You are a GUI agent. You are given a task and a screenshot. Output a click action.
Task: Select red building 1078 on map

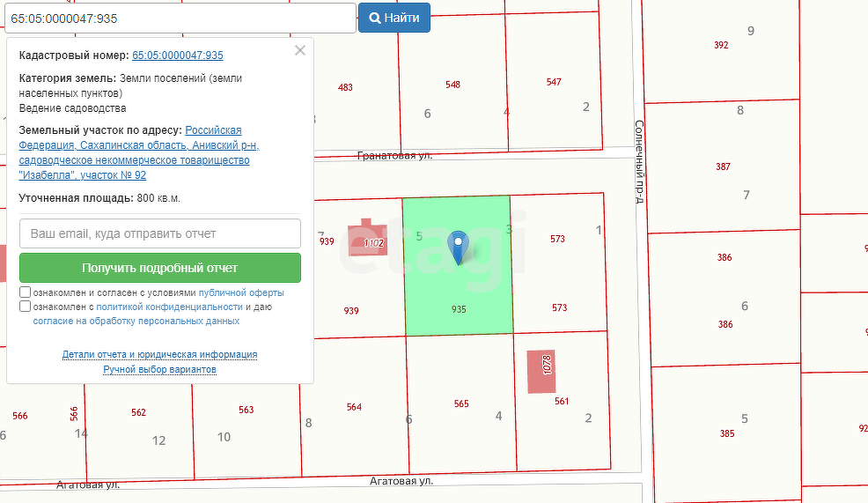(541, 371)
